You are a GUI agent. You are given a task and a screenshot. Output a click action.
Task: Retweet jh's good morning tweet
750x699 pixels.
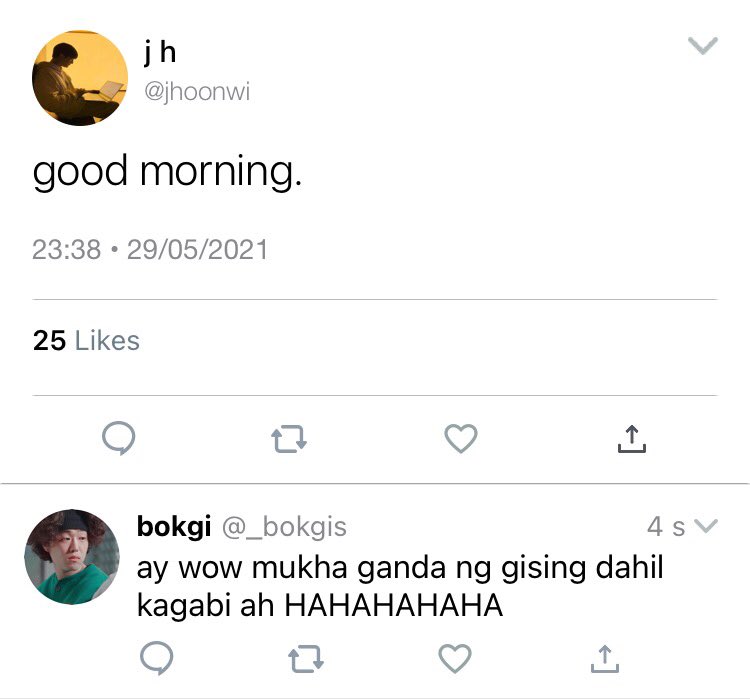click(289, 439)
